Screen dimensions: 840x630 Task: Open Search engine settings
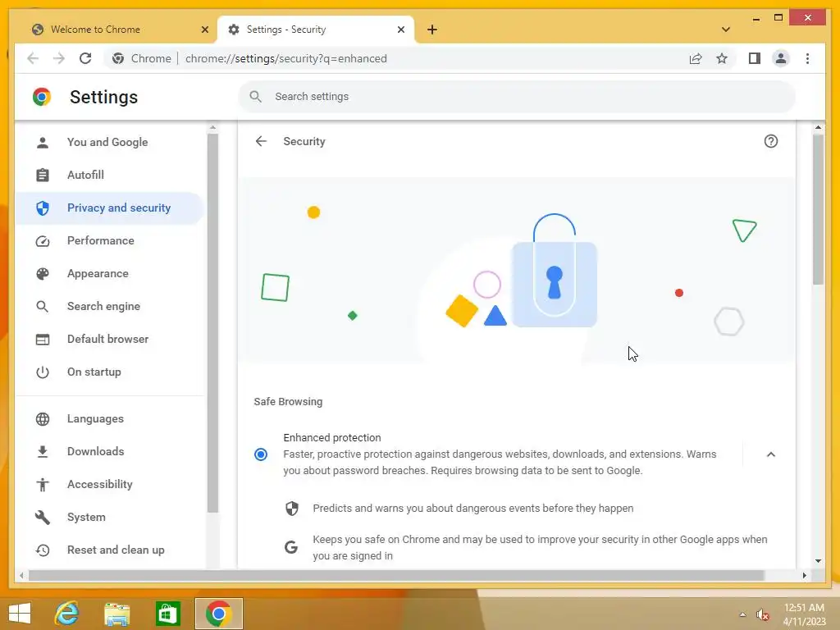(x=109, y=306)
